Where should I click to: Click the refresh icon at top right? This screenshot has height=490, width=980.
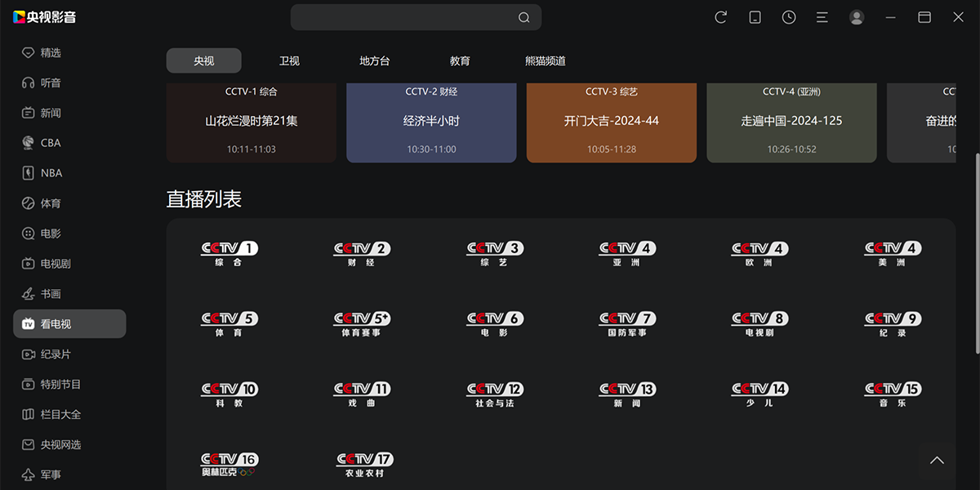(720, 16)
